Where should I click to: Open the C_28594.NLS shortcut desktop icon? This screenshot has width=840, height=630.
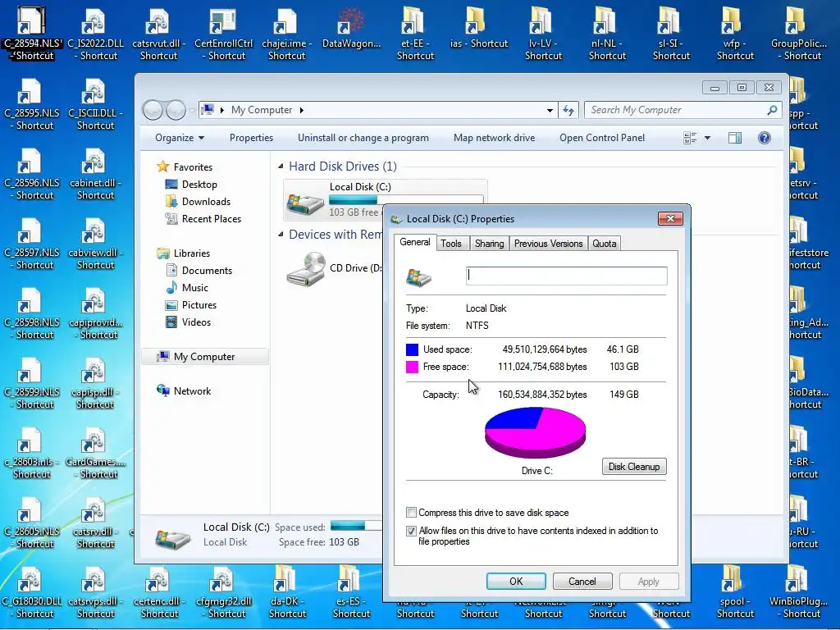(x=31, y=33)
